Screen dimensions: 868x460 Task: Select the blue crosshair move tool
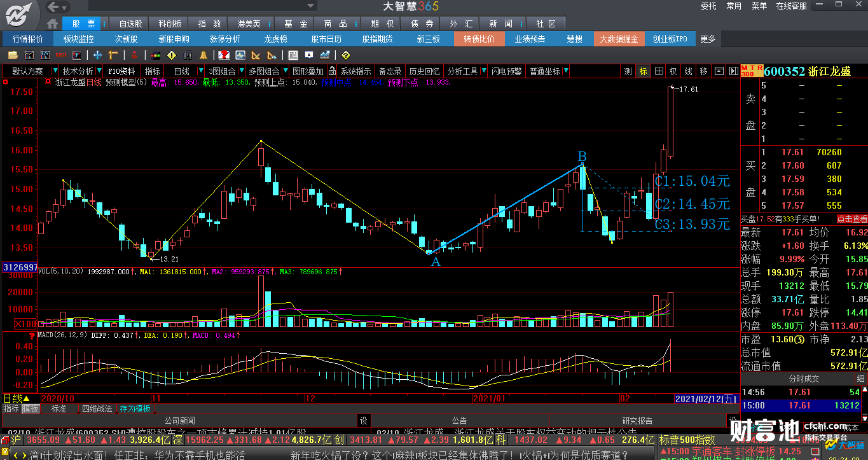tap(98, 55)
